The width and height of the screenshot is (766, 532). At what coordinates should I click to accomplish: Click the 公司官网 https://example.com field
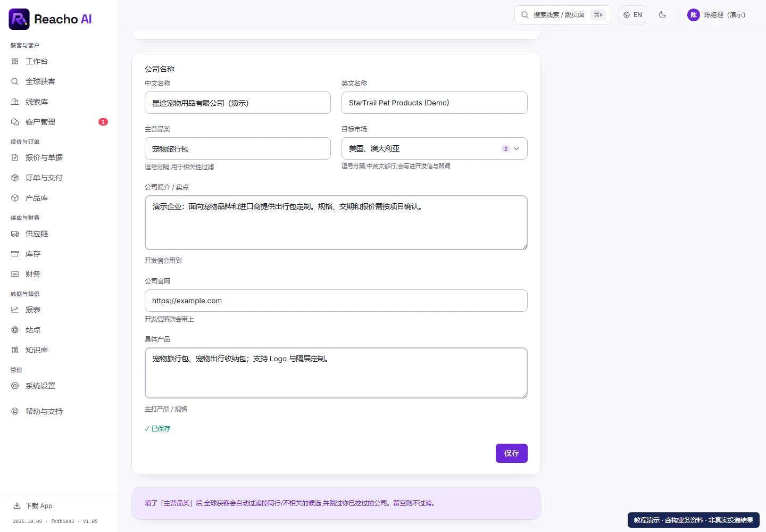point(336,301)
